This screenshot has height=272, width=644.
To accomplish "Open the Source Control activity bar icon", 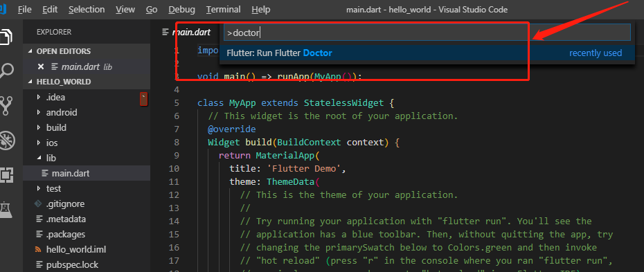I will [6, 105].
